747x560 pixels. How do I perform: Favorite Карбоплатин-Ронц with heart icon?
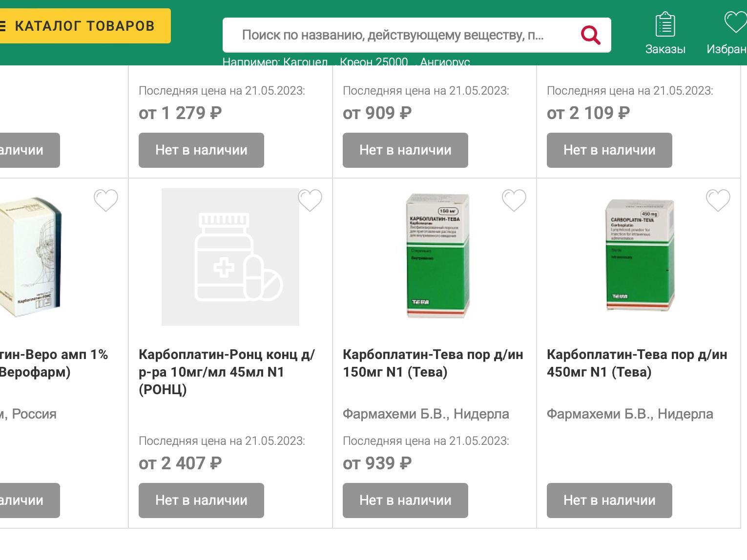310,200
